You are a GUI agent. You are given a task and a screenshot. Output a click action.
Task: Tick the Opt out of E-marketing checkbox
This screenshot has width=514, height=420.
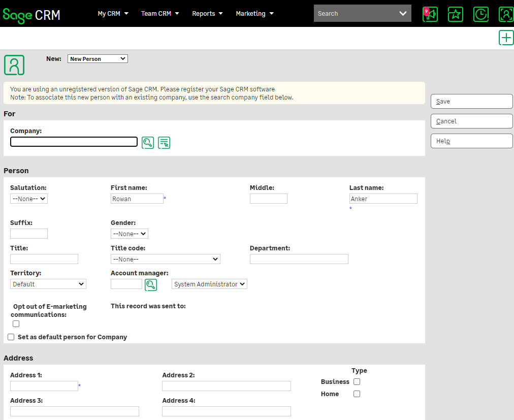[x=16, y=324]
